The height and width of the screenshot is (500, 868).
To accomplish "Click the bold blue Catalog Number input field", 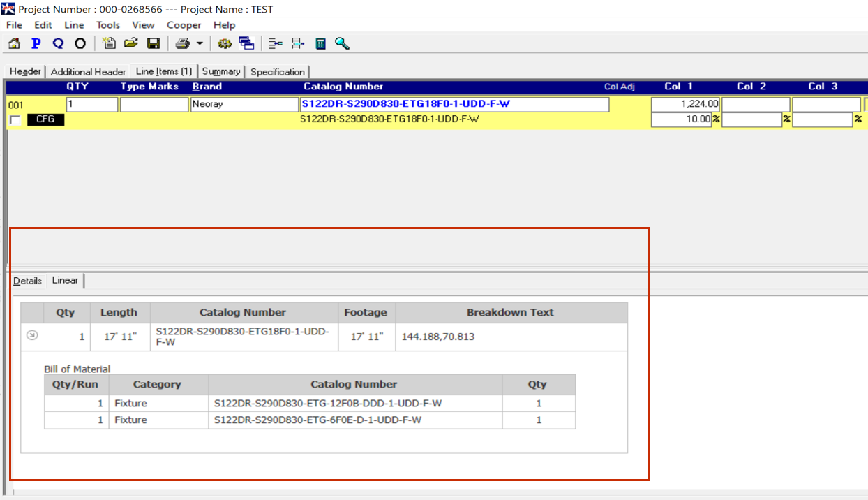I will (454, 104).
